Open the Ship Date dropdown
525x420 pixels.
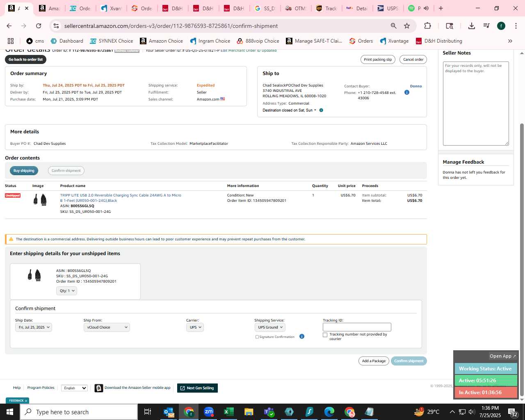[x=34, y=327]
